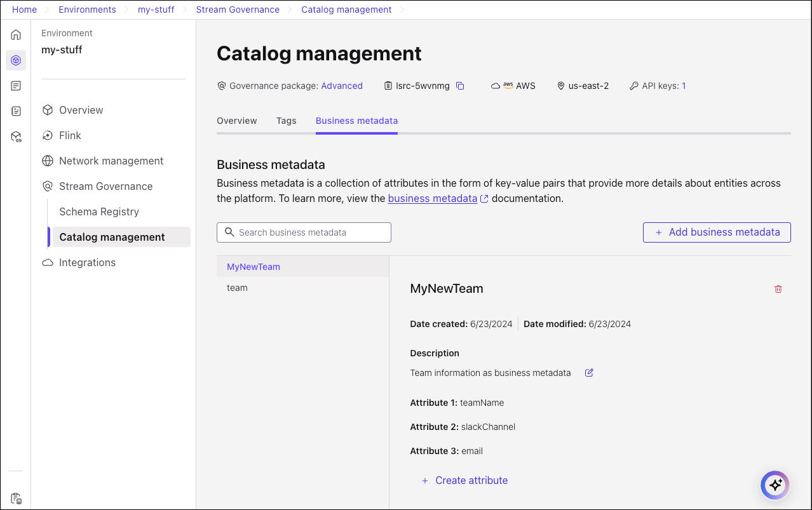Click the icon at the bottom of the sidebar
Image resolution: width=812 pixels, height=510 pixels.
16,498
